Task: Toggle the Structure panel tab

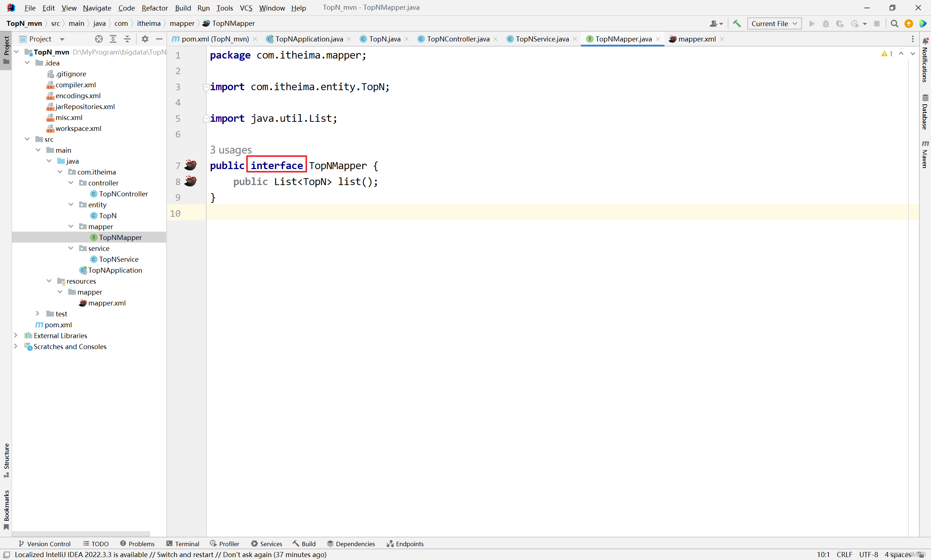Action: [x=6, y=461]
